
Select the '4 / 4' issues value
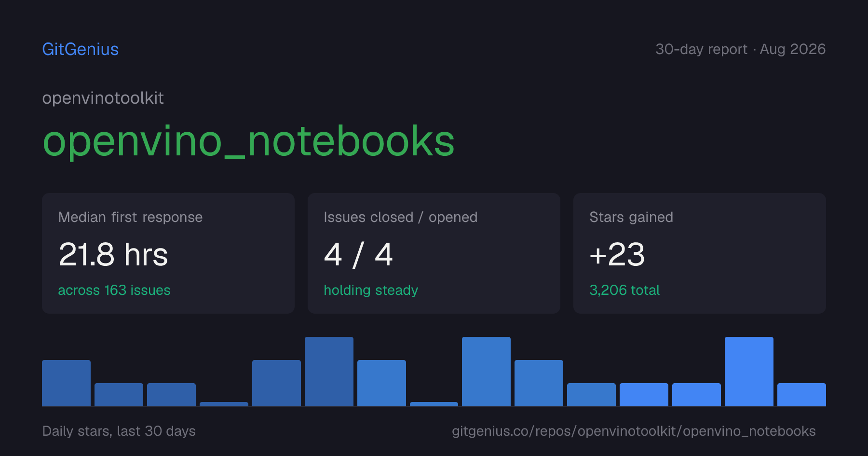tap(359, 255)
